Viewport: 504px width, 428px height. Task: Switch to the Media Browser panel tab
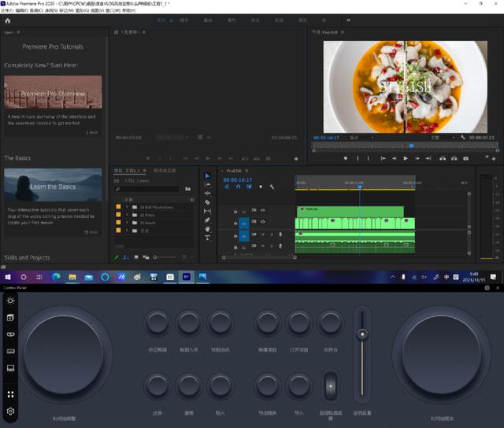coord(165,170)
